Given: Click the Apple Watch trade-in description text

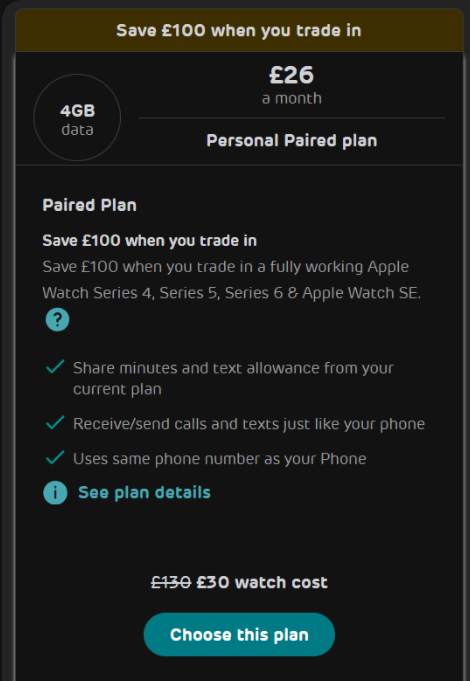Looking at the screenshot, I should pyautogui.click(x=232, y=280).
